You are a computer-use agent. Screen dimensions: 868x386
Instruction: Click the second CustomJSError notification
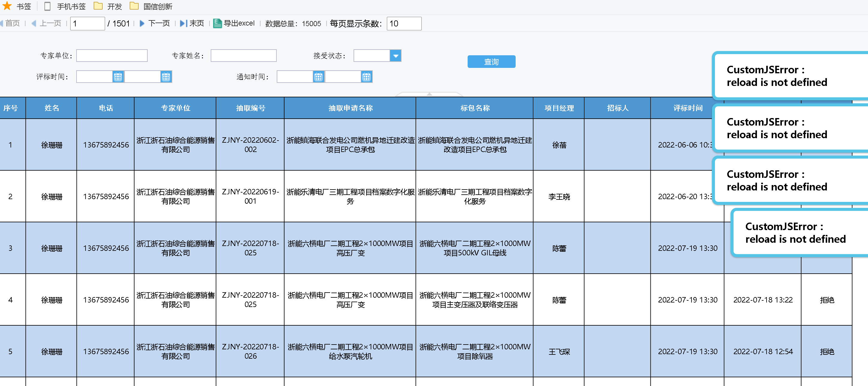(790, 128)
